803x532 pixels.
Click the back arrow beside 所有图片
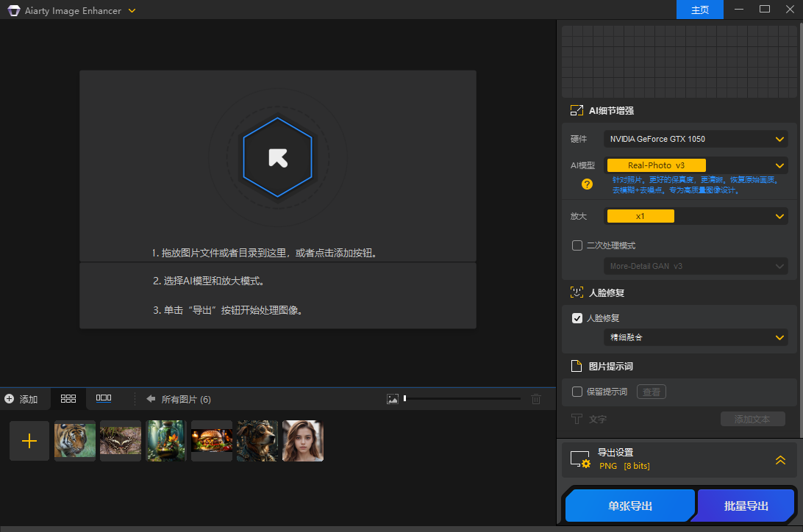[x=151, y=398]
